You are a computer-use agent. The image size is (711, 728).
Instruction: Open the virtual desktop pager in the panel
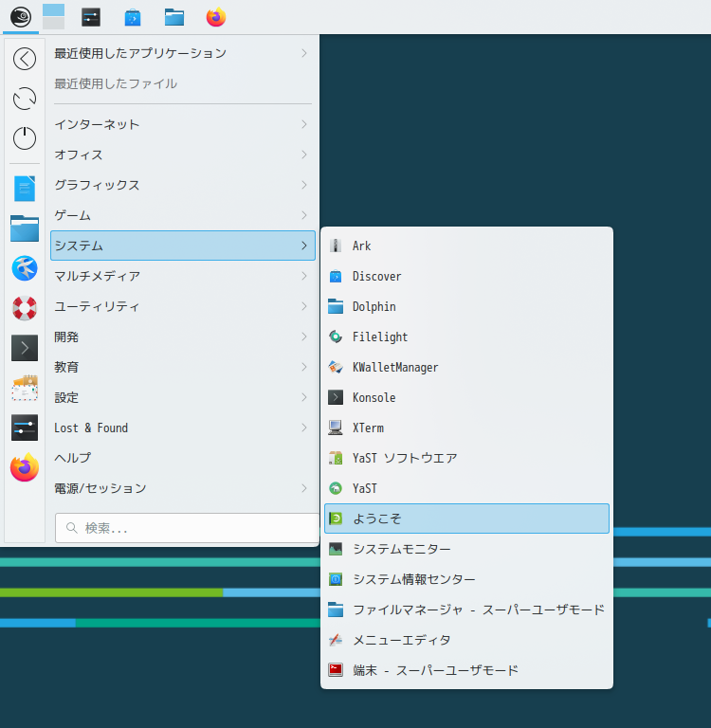point(53,17)
